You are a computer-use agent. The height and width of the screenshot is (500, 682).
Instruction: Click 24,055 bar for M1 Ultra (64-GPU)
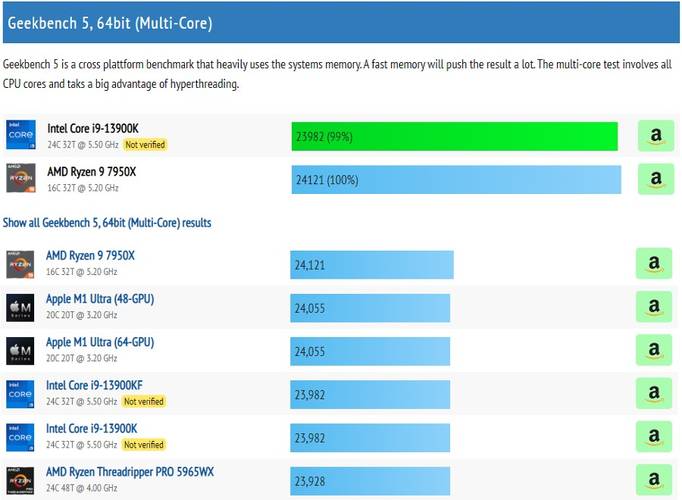click(x=370, y=351)
